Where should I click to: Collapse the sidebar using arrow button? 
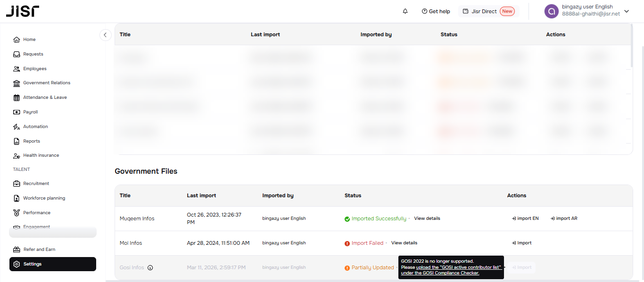[105, 35]
